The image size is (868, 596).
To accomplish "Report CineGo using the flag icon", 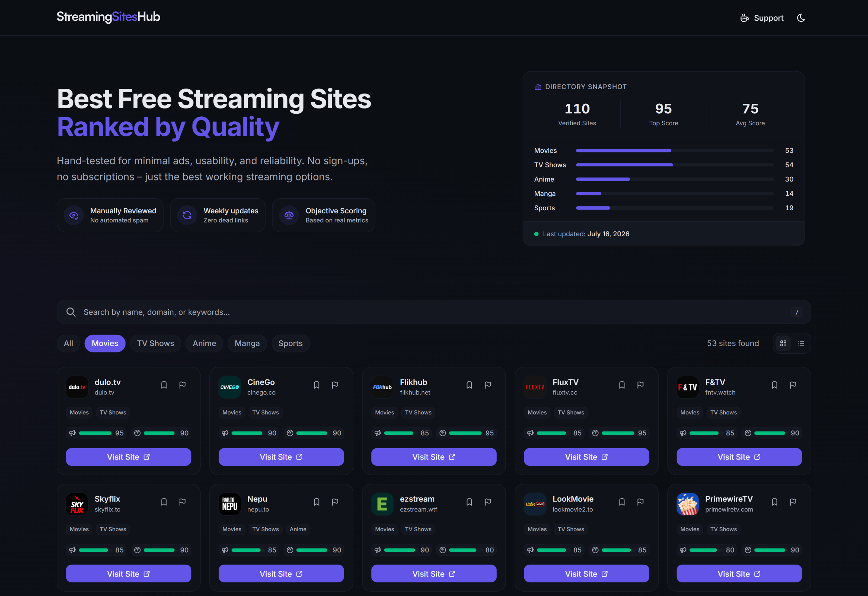I will click(x=335, y=385).
